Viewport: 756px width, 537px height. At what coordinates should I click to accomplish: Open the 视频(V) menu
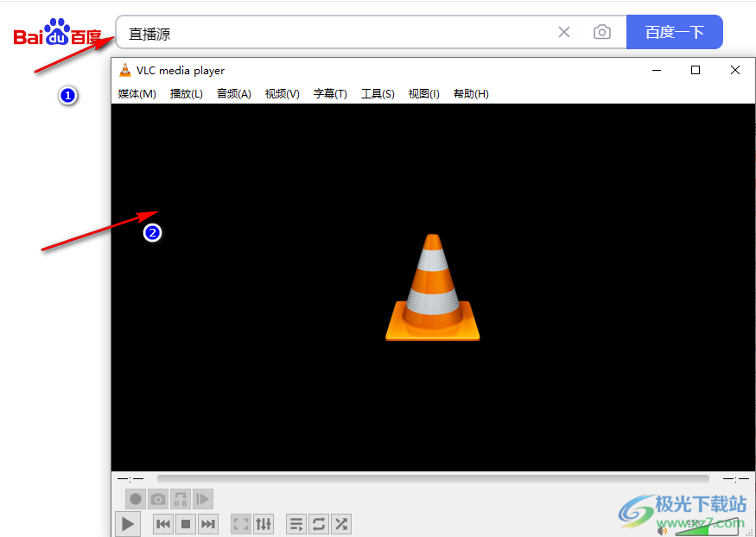282,94
